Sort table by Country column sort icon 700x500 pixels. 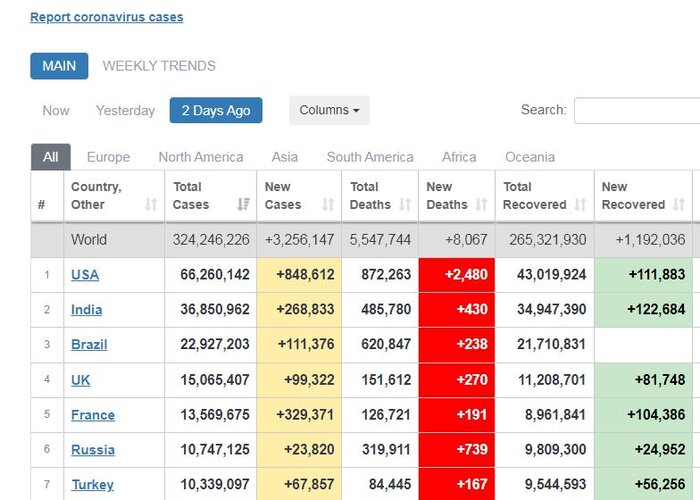(151, 205)
